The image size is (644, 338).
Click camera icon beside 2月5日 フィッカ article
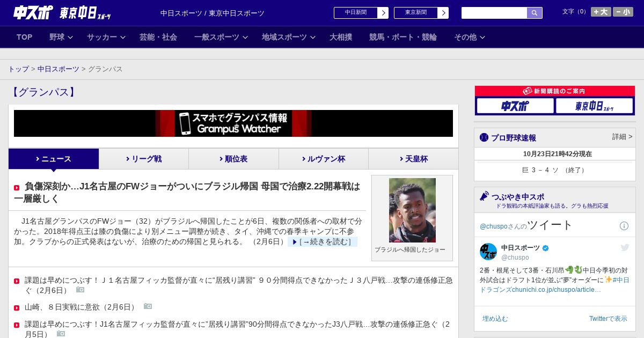(x=61, y=334)
